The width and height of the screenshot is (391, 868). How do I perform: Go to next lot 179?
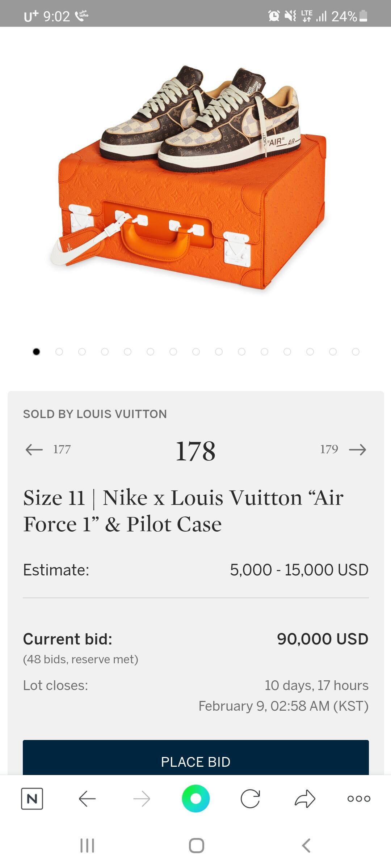(343, 449)
